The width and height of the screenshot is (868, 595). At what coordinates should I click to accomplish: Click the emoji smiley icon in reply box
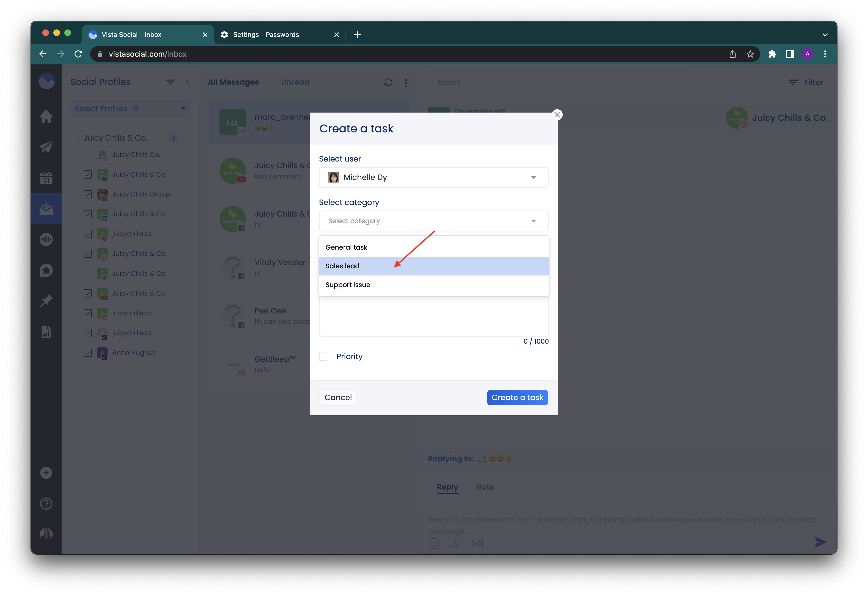pos(434,543)
